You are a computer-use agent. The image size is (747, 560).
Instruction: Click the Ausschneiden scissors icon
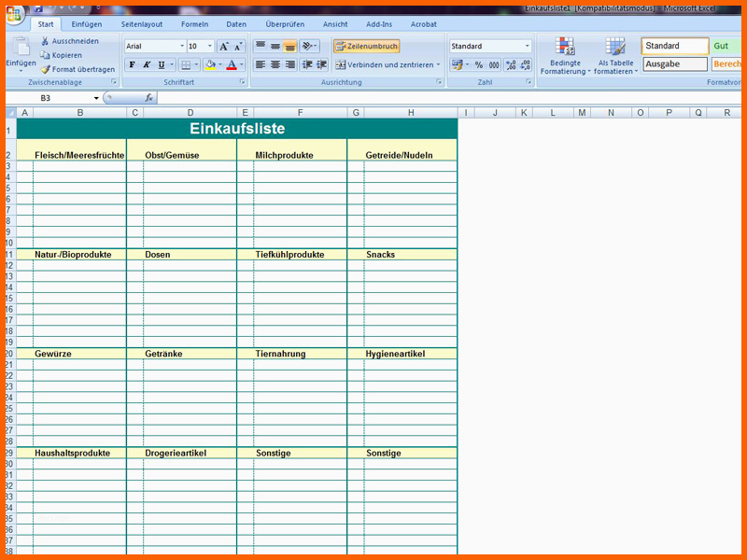pos(45,41)
